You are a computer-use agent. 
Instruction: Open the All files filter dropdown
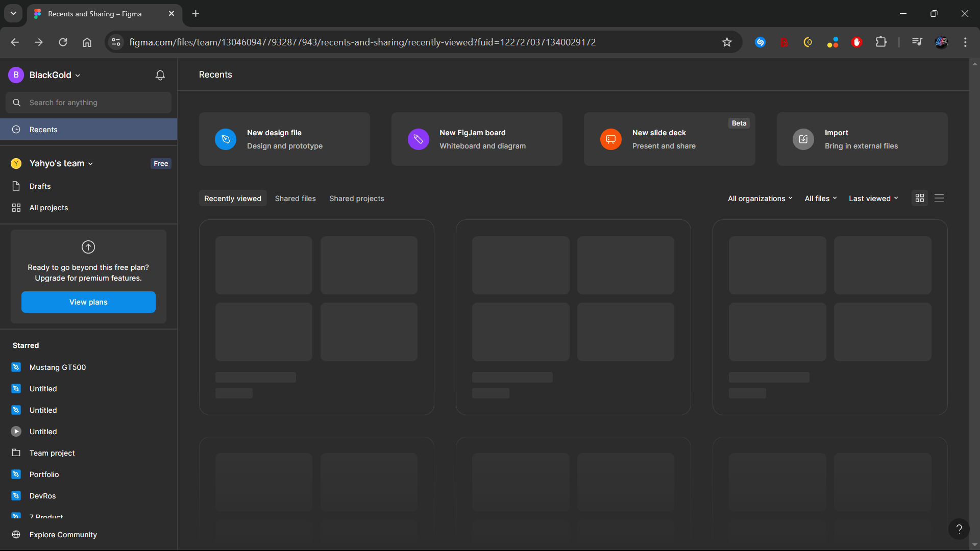point(821,198)
